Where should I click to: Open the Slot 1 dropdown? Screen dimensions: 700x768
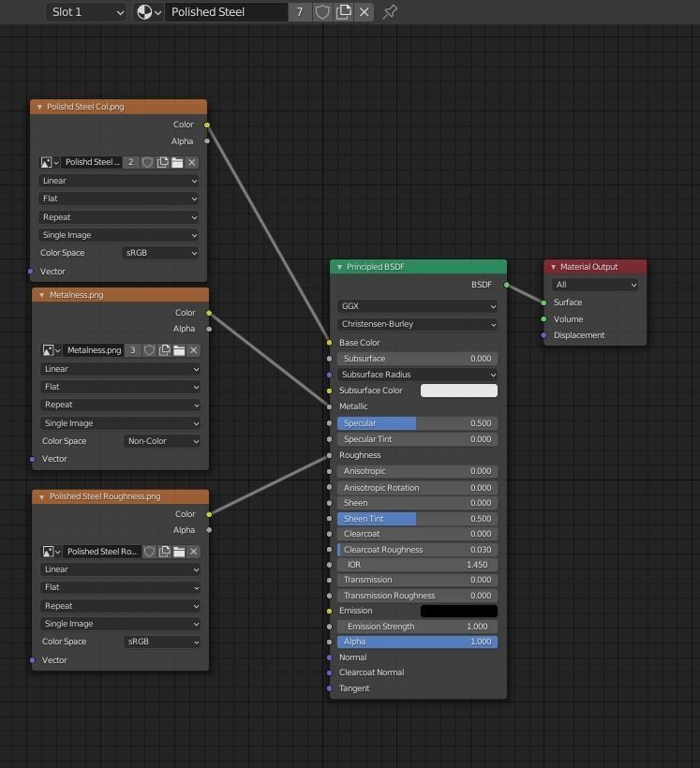[86, 12]
